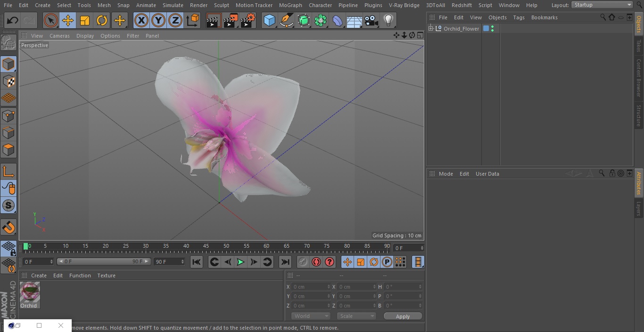Switch to Points mode

(x=8, y=115)
